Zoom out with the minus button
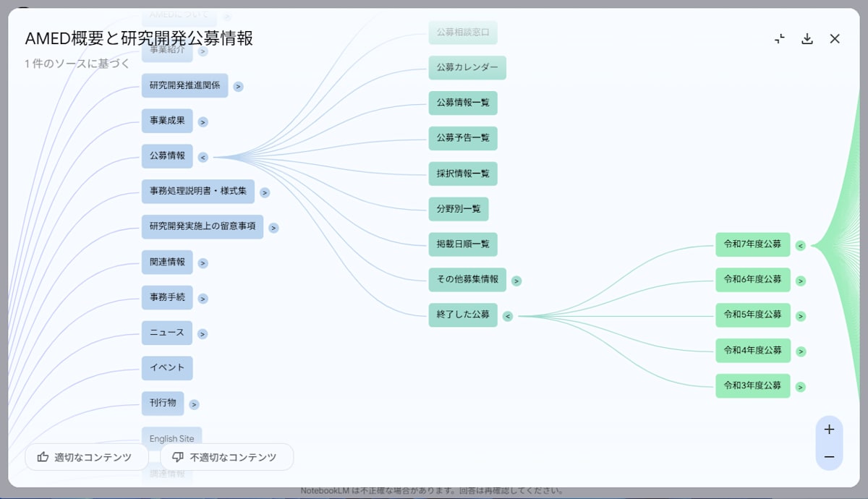 [x=829, y=457]
